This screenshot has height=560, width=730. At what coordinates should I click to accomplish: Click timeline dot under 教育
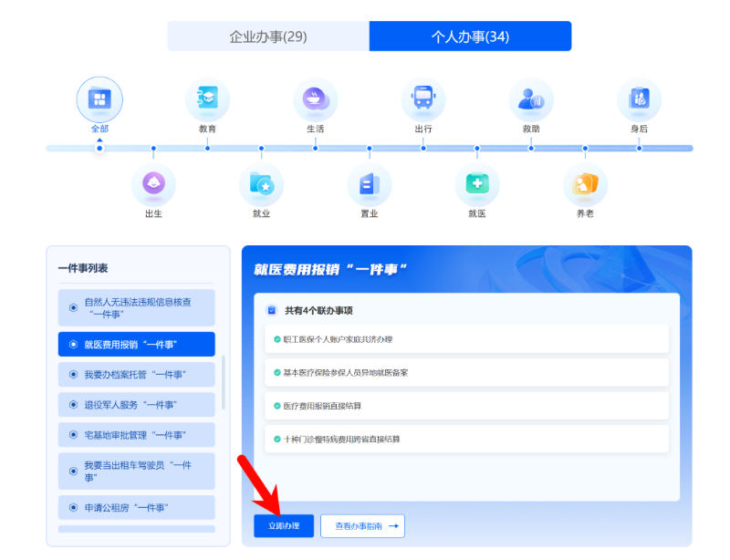(x=207, y=148)
